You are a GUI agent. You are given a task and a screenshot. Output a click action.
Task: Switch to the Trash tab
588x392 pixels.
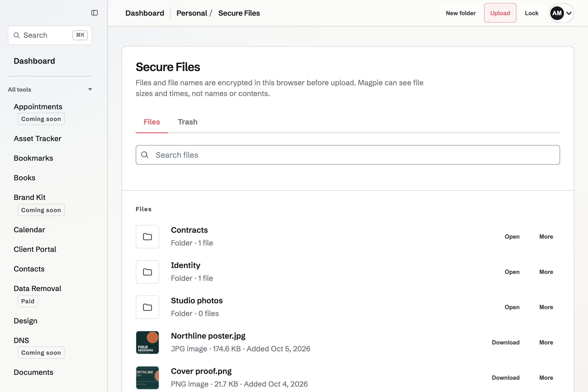coord(187,122)
